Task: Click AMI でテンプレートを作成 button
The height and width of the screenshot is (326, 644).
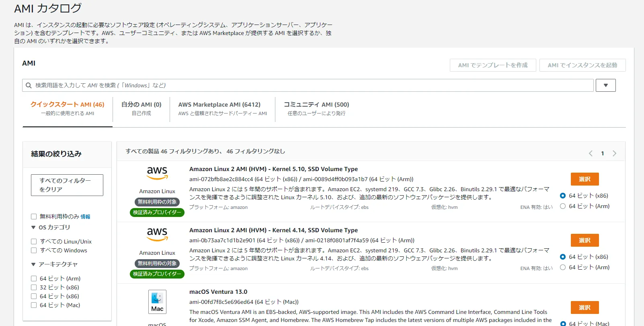Action: pos(493,65)
